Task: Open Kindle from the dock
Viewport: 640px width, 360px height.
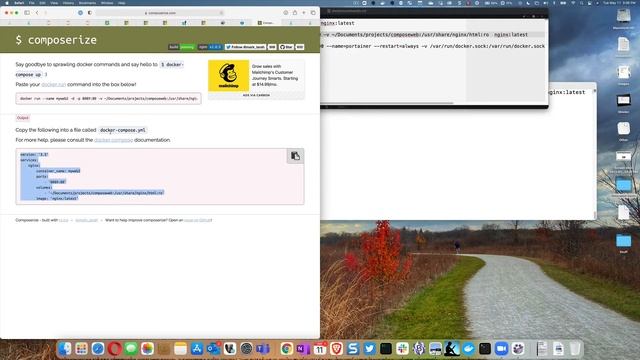Action: [452, 349]
